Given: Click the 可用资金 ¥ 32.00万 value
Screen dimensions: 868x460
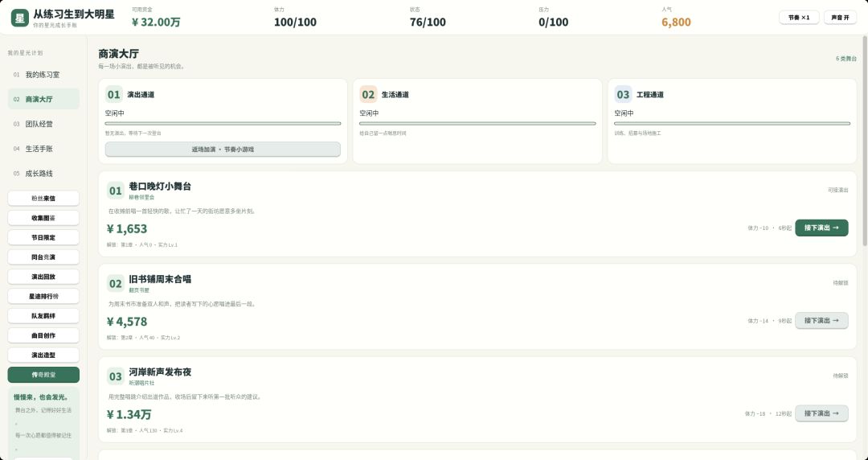Looking at the screenshot, I should pos(156,23).
